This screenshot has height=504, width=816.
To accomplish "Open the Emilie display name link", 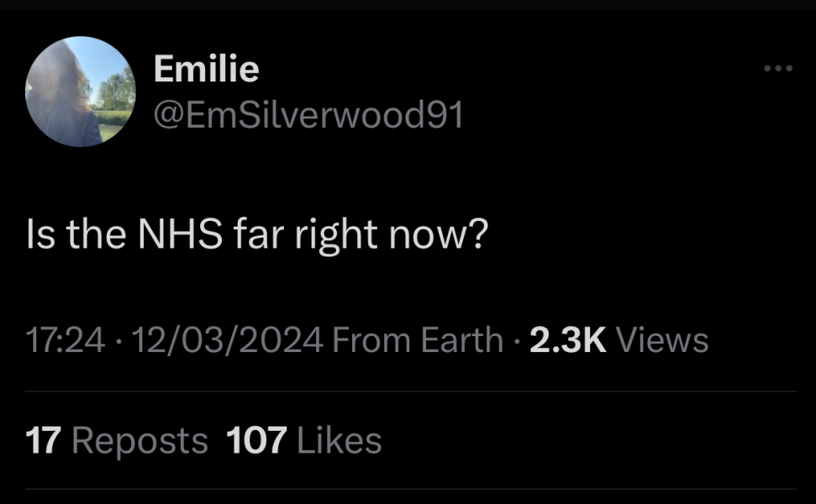I will point(206,70).
